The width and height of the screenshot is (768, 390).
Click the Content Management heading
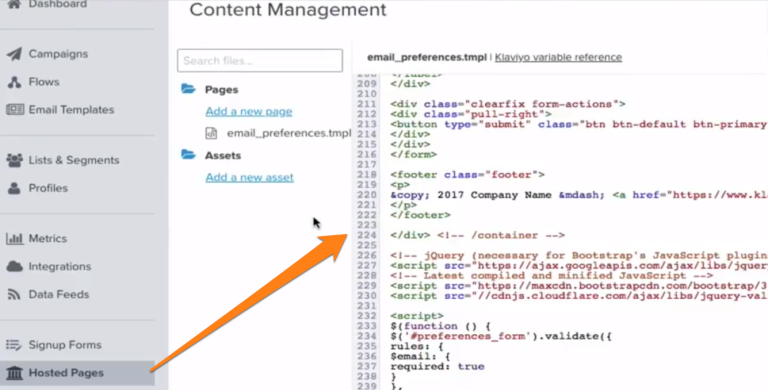[x=288, y=10]
